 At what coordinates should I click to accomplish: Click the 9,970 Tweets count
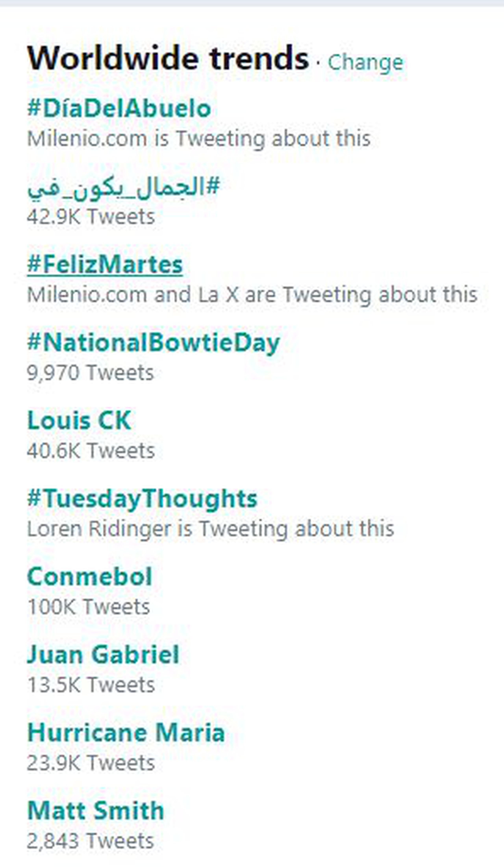click(x=91, y=373)
